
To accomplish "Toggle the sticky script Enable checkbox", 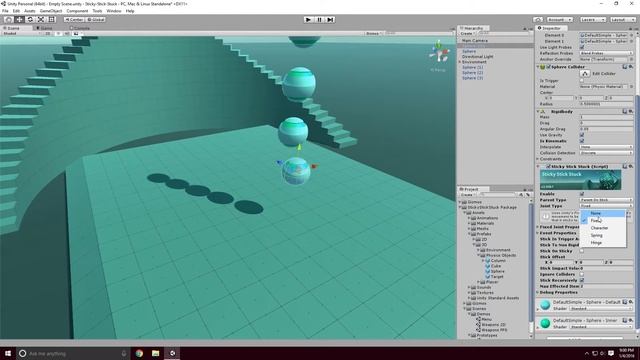I will 582,194.
